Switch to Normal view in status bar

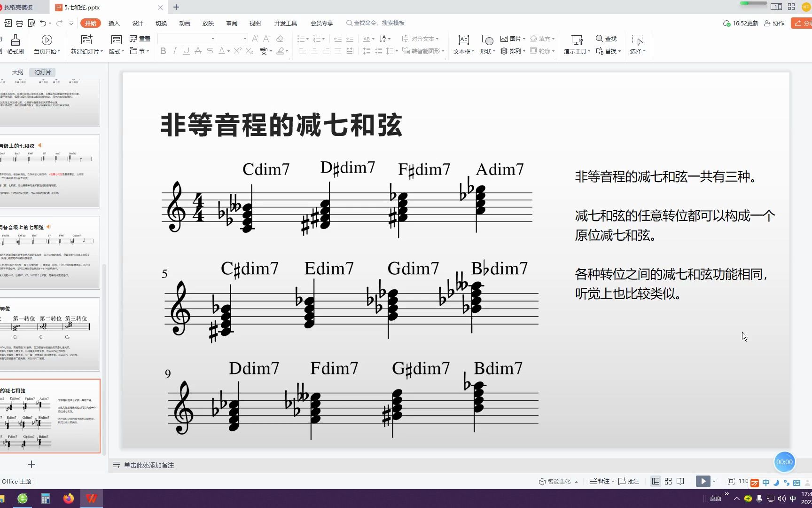point(656,481)
